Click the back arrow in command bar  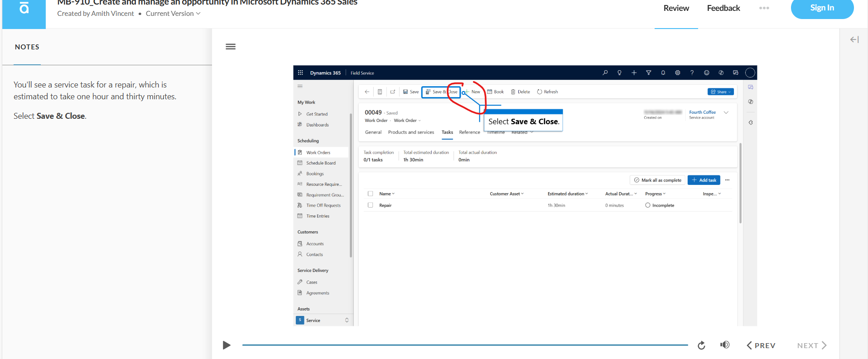pyautogui.click(x=367, y=92)
